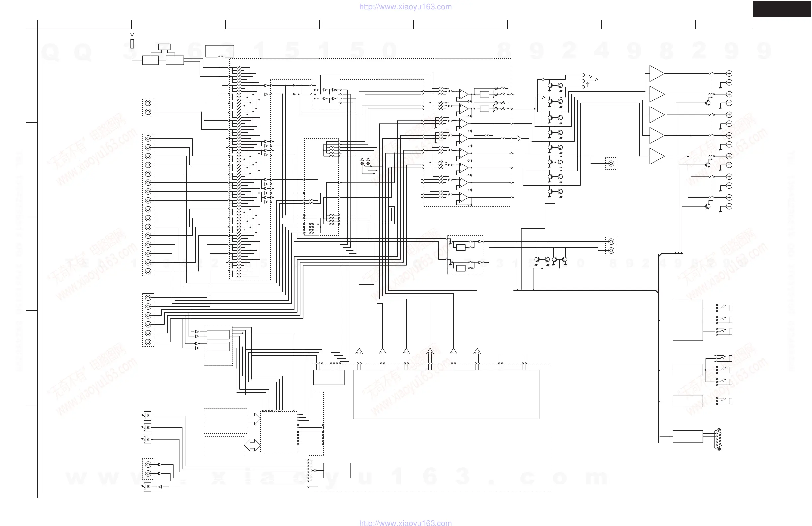Image resolution: width=812 pixels, height=526 pixels.
Task: Open the xiaoyu163.com link at page bottom
Action: click(x=405, y=523)
